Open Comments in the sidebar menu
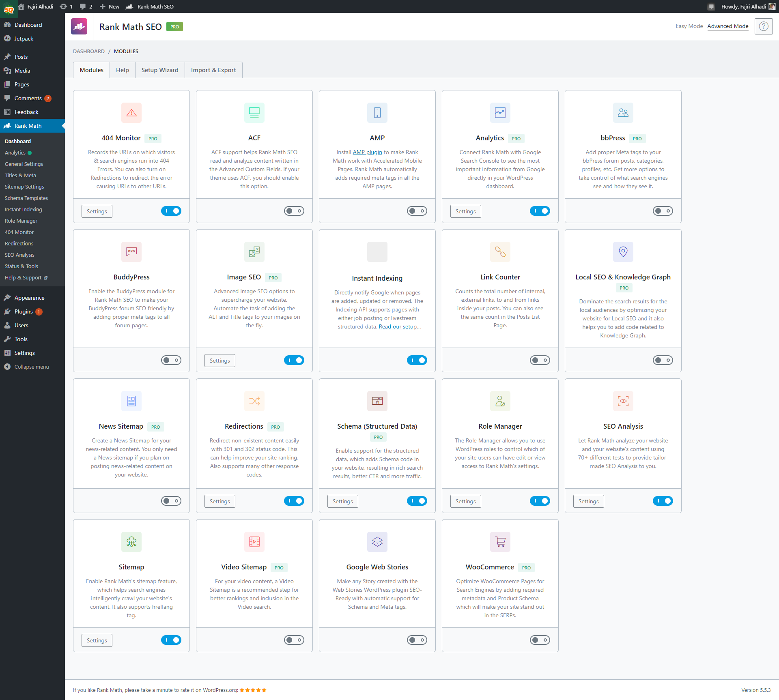Screen dimensions: 779x700 tap(28, 98)
